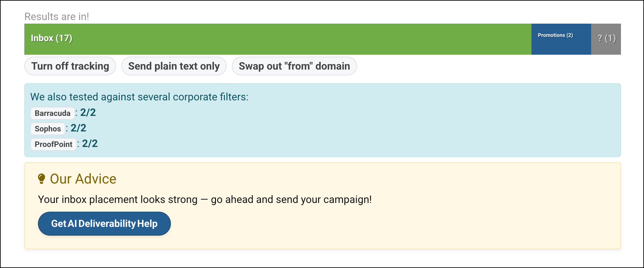Select the Turn off tracking option
Image resolution: width=644 pixels, height=268 pixels.
coord(70,66)
